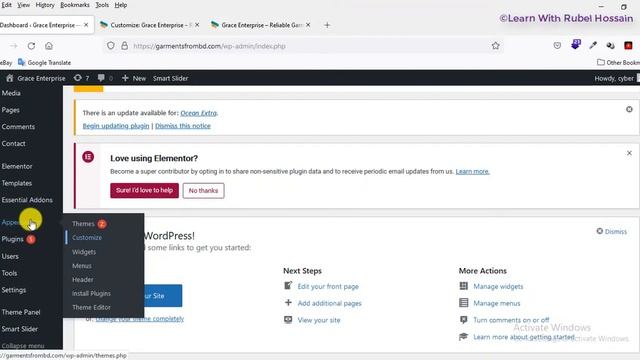
Task: Click Sure! I'd love to help button
Action: coord(144,191)
